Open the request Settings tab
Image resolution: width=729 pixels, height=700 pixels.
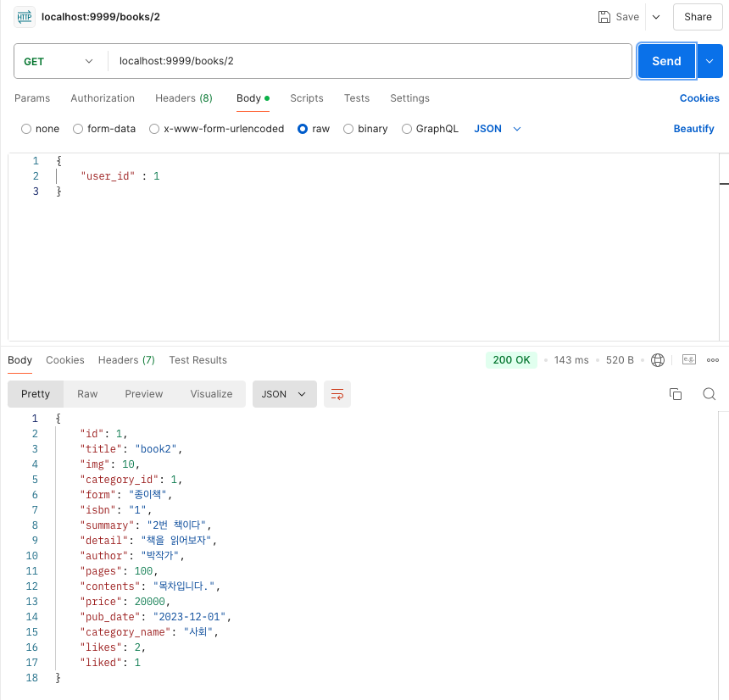pos(409,98)
